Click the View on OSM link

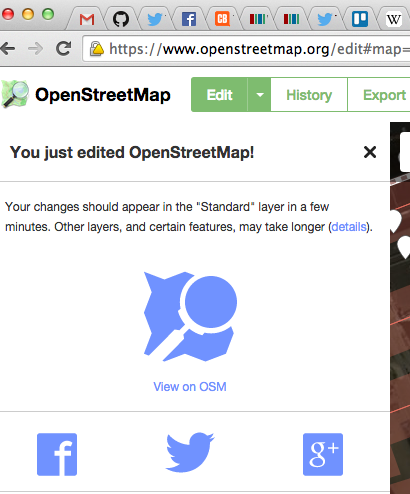190,387
